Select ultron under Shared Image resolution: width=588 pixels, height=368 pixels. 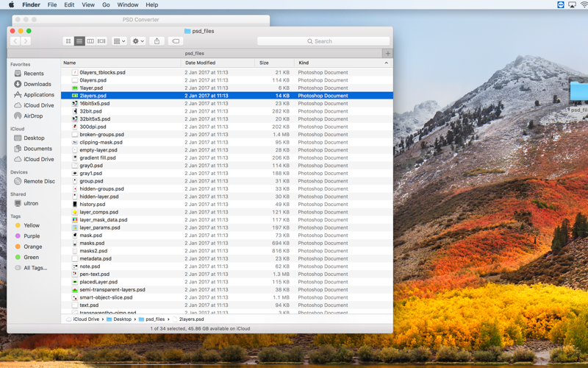31,204
